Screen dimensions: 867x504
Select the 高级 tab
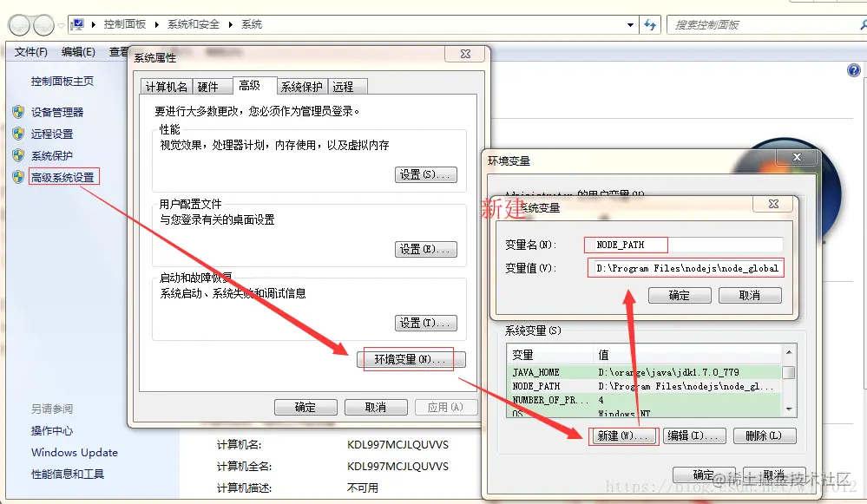(x=254, y=85)
